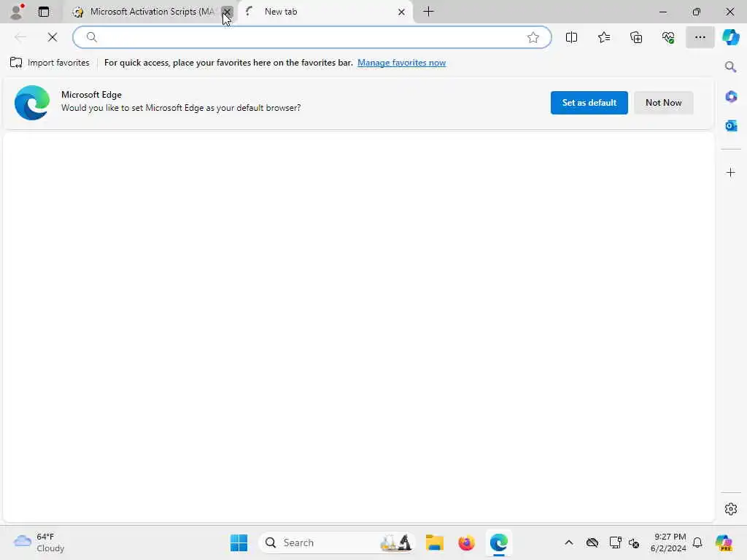Stop loading the page

53,37
